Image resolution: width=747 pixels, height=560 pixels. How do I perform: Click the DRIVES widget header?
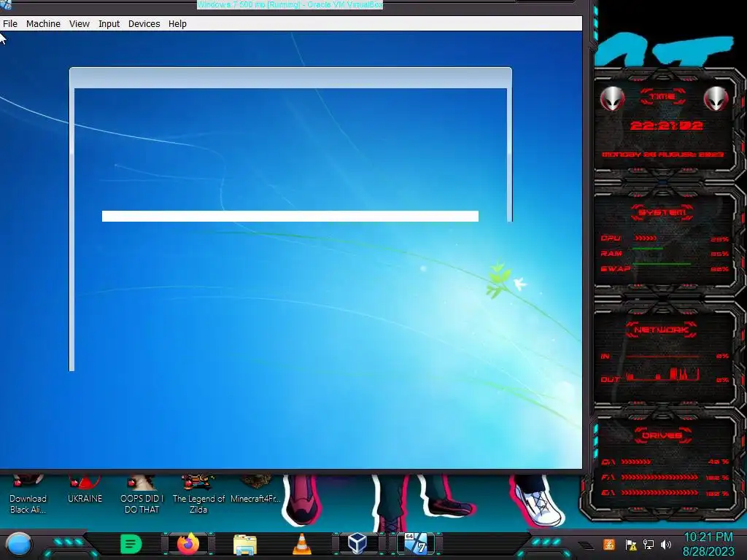click(662, 435)
